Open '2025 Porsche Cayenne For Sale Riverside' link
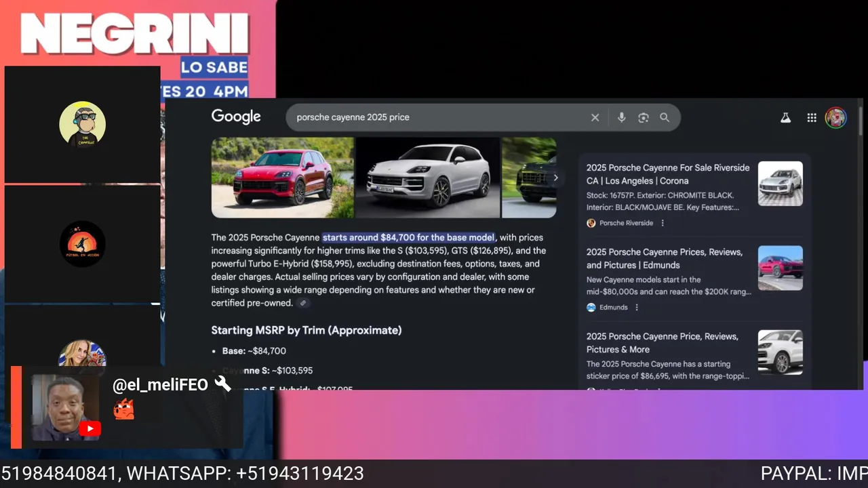This screenshot has width=868, height=488. (x=668, y=174)
